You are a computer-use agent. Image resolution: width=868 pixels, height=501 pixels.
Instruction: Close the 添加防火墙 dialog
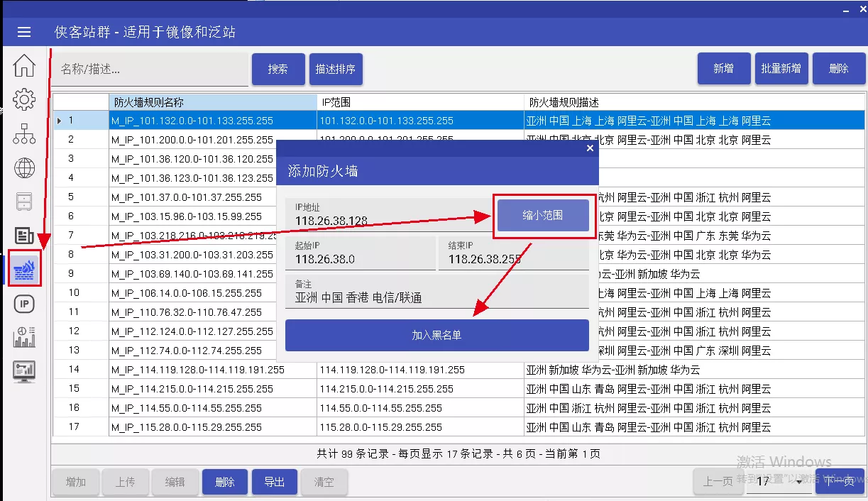click(x=590, y=148)
